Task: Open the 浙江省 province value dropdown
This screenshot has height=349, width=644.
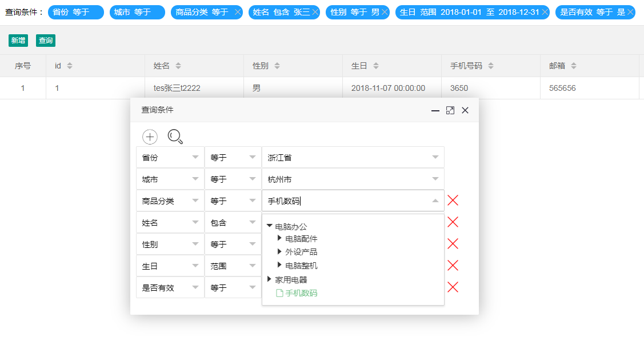Action: [x=435, y=158]
